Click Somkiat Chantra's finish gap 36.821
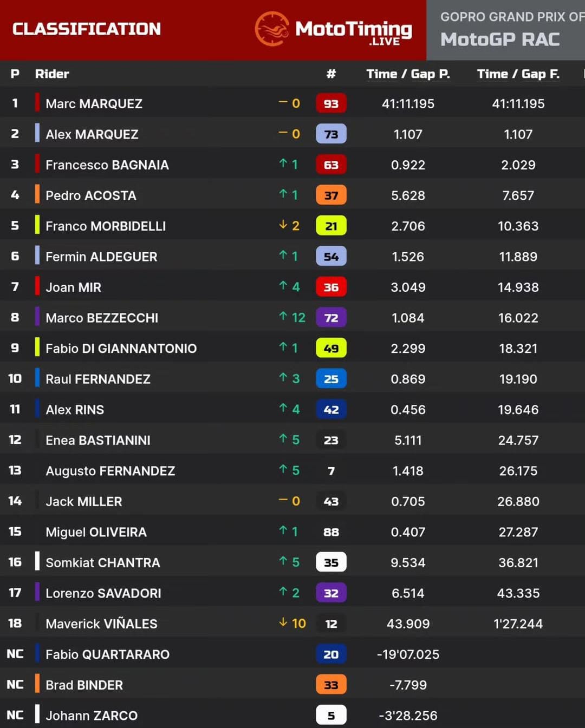Viewport: 585px width, 728px height. pos(518,563)
